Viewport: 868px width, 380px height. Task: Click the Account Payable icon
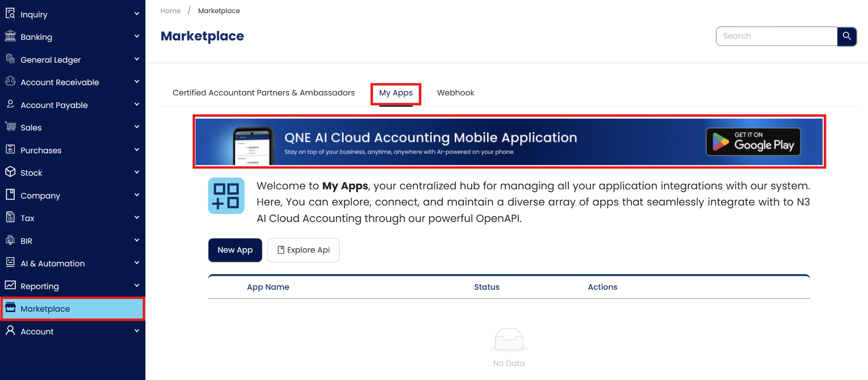click(x=10, y=104)
